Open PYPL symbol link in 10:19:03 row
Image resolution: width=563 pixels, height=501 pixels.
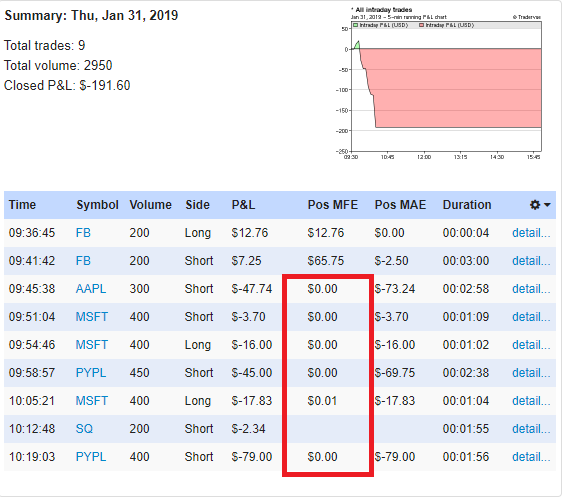(91, 457)
